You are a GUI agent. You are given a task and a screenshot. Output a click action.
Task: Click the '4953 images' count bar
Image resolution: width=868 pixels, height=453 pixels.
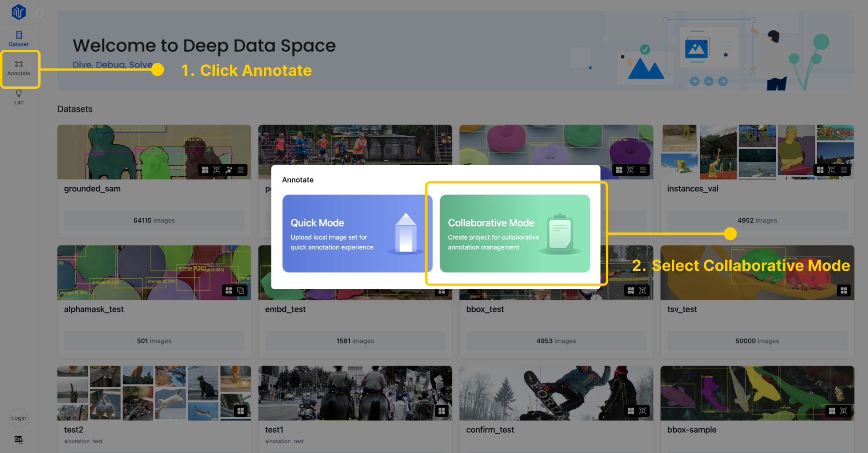tap(556, 341)
